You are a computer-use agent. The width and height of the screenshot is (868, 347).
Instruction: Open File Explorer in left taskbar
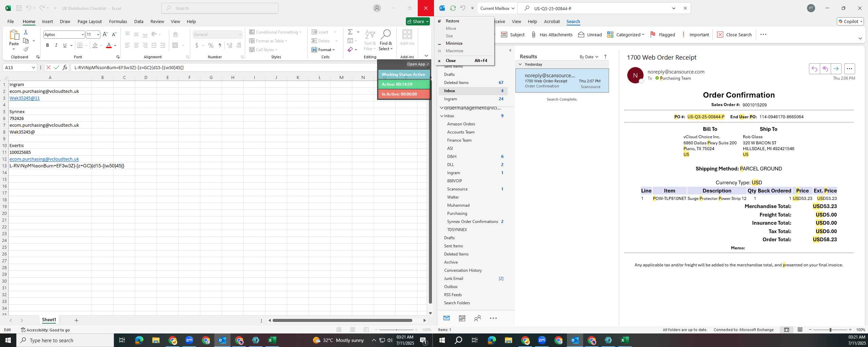[156, 340]
